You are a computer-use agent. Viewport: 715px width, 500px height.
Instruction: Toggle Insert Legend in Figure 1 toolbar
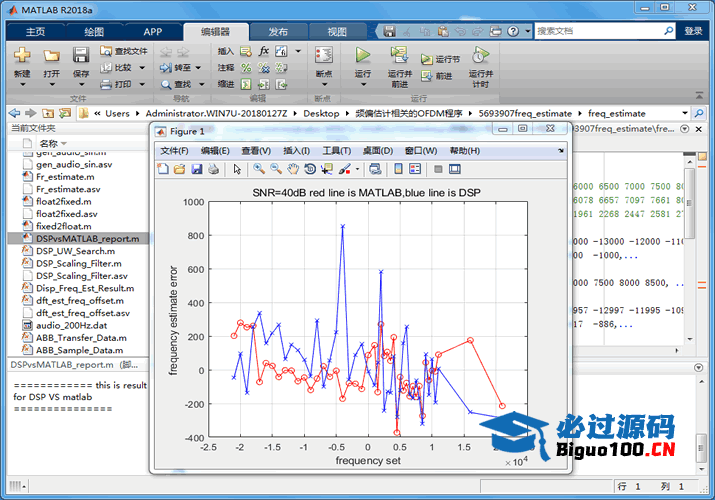pos(415,169)
